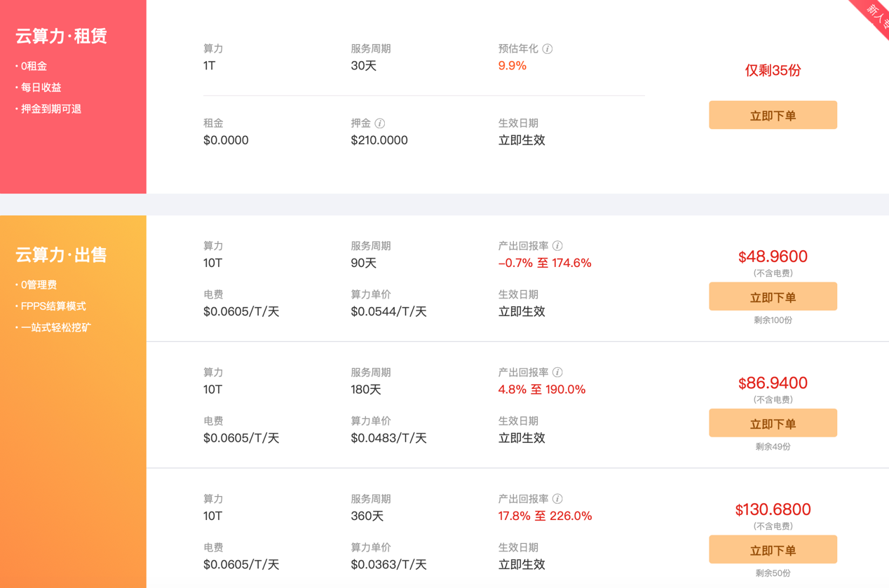Screen dimensions: 889x588
Task: Click the info icon next to 押金
Action: click(380, 123)
